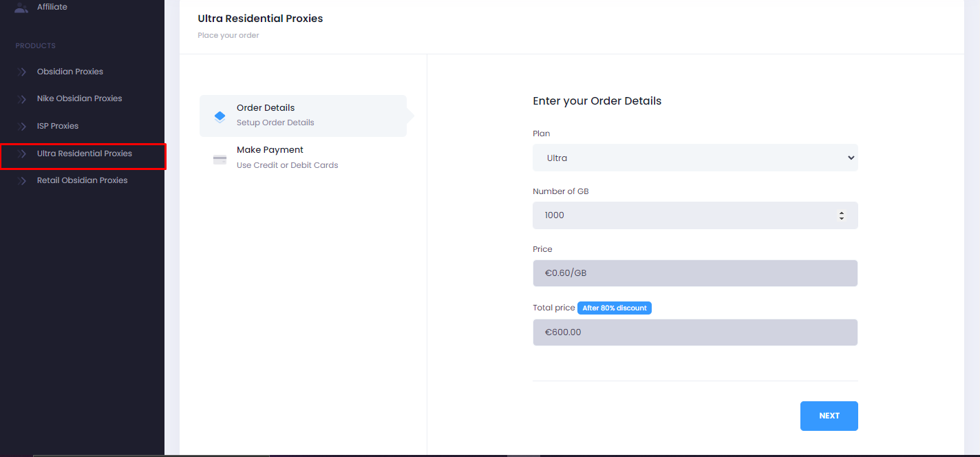Open the Plan dropdown showing Ultra
Image resolution: width=980 pixels, height=457 pixels.
695,158
